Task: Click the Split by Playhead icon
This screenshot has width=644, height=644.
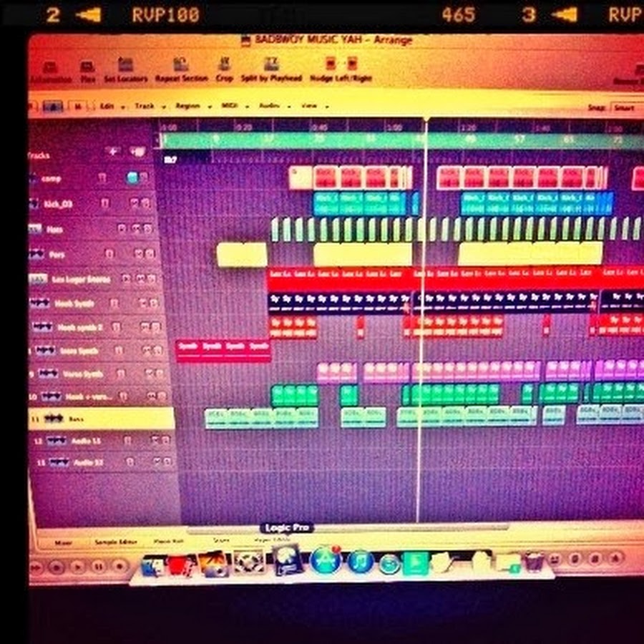Action: point(271,64)
